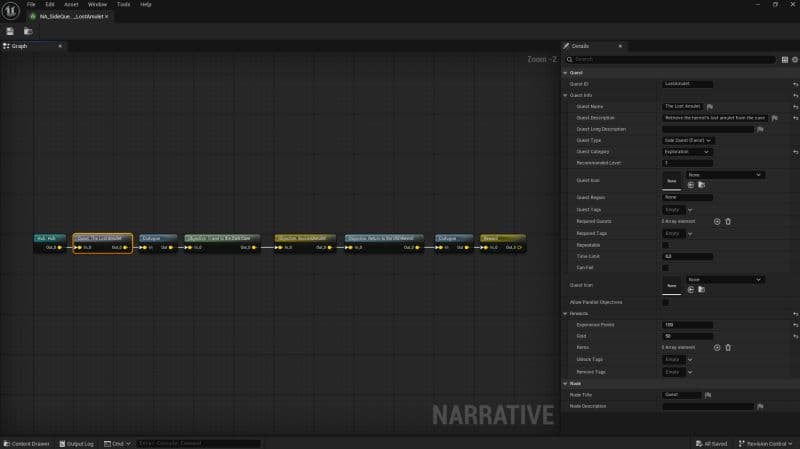
Task: Click the flag icon beside Quest Name field
Action: coord(710,107)
